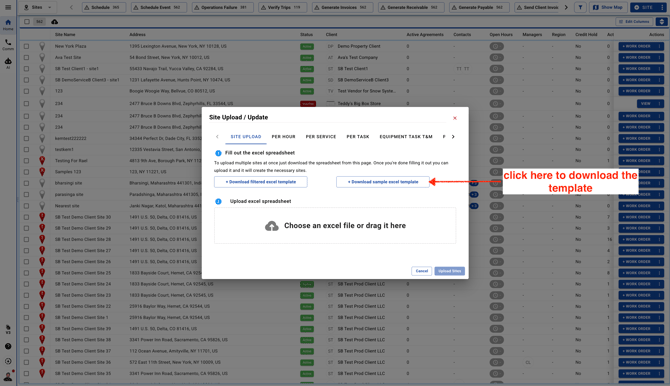The width and height of the screenshot is (670, 386).
Task: Click the red map pin for Testing For Rael
Action: click(x=42, y=161)
